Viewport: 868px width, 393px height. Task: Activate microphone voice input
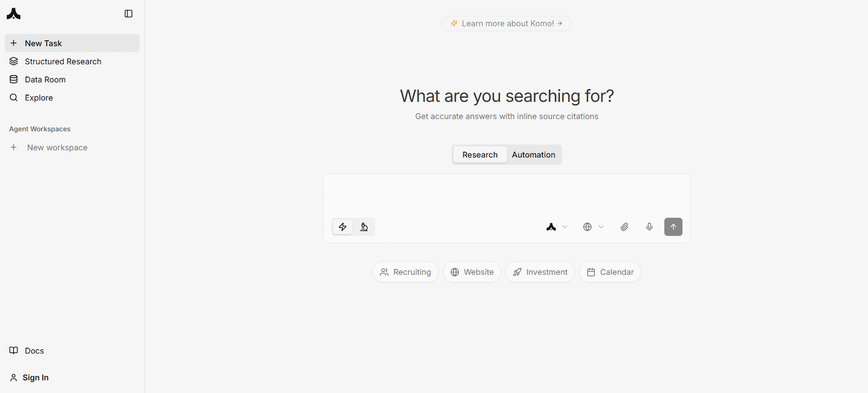[649, 227]
